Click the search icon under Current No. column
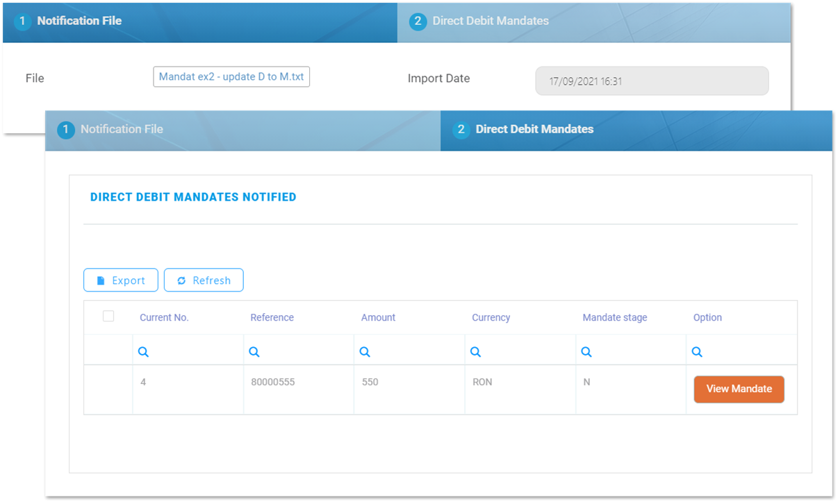 144,352
